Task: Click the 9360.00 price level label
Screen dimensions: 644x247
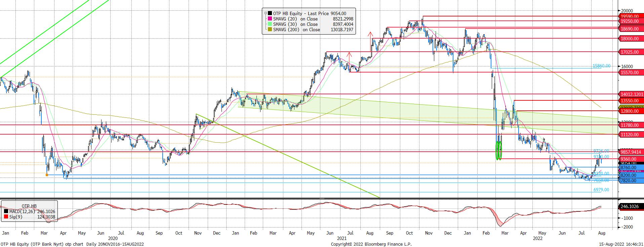Action: tap(631, 159)
